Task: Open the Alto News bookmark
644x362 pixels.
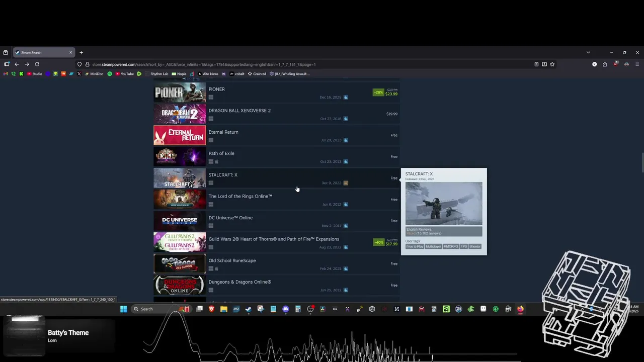Action: [x=208, y=74]
